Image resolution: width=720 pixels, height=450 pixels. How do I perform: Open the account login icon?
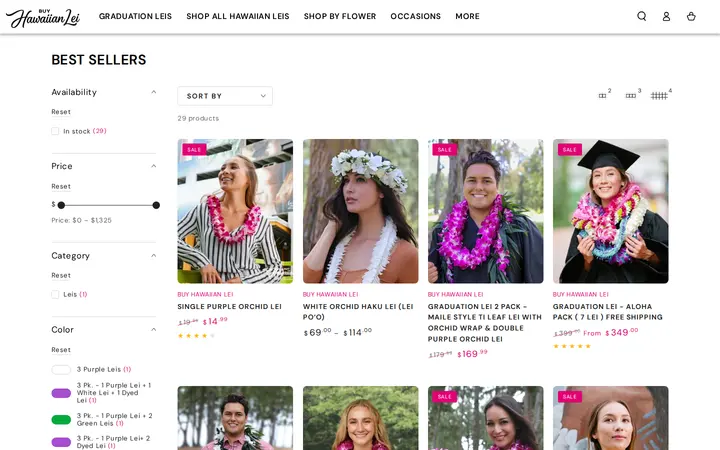[666, 16]
